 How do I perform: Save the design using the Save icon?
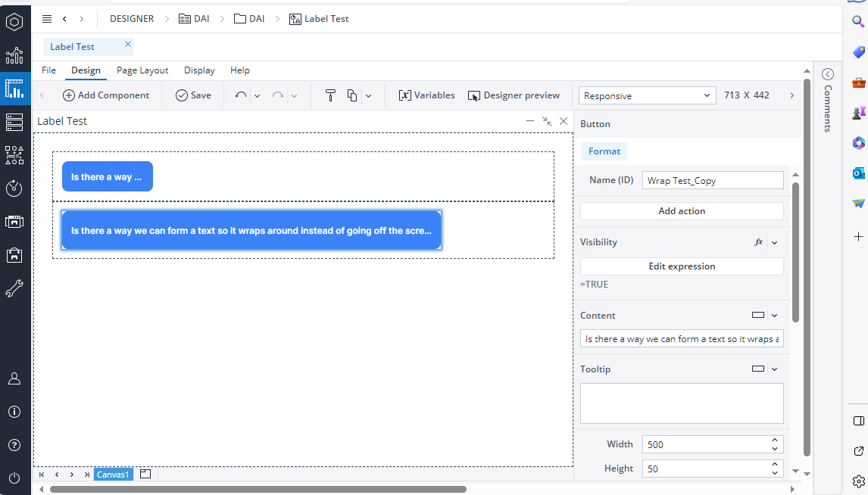pyautogui.click(x=193, y=95)
